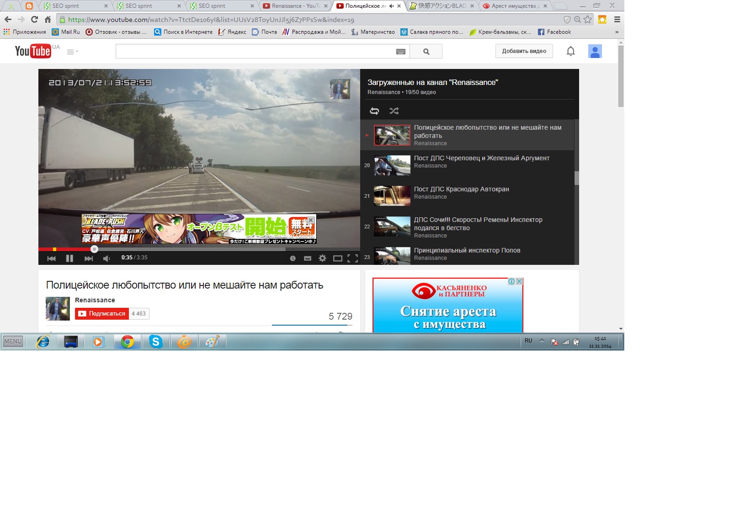Focus the YouTube search field

coord(255,52)
